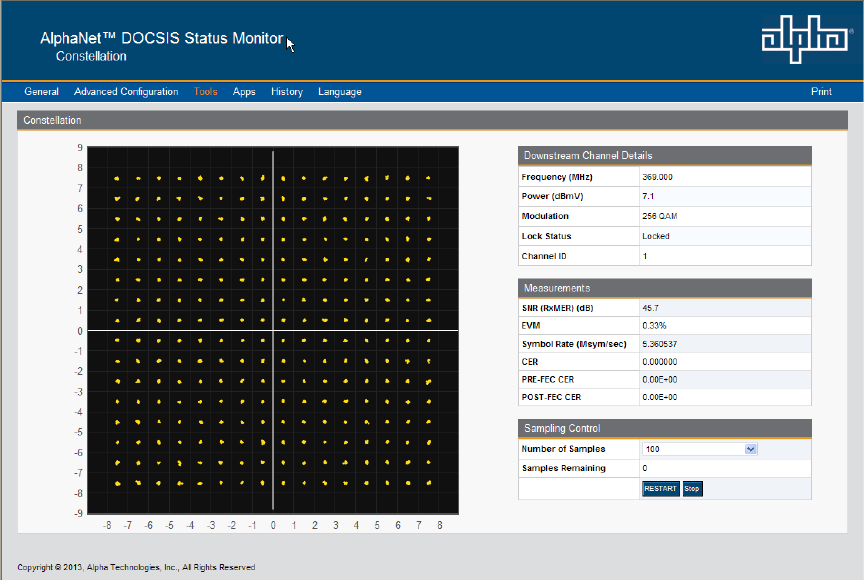This screenshot has width=864, height=580.
Task: Select the SNR (RxMER) value 45.7
Action: (650, 308)
